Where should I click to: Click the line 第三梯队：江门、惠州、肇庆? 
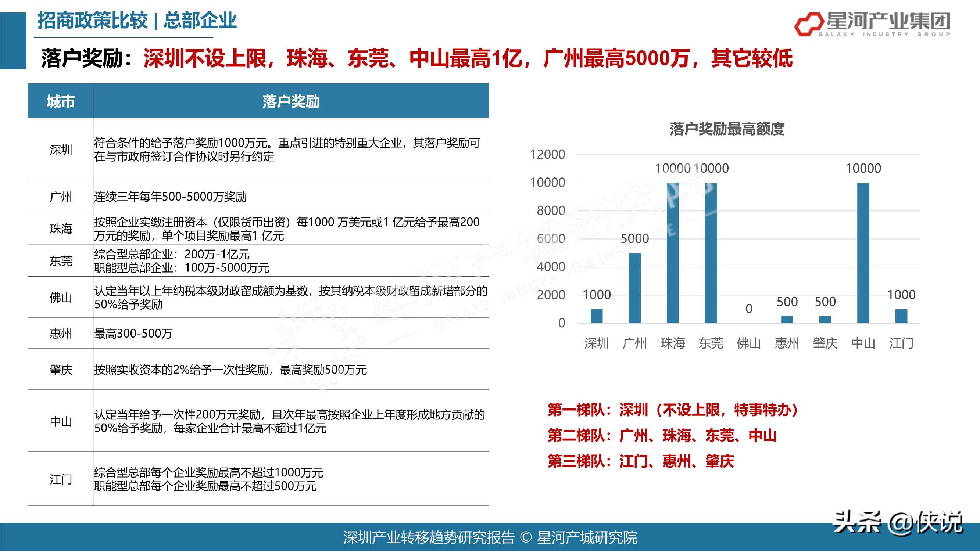(x=641, y=461)
